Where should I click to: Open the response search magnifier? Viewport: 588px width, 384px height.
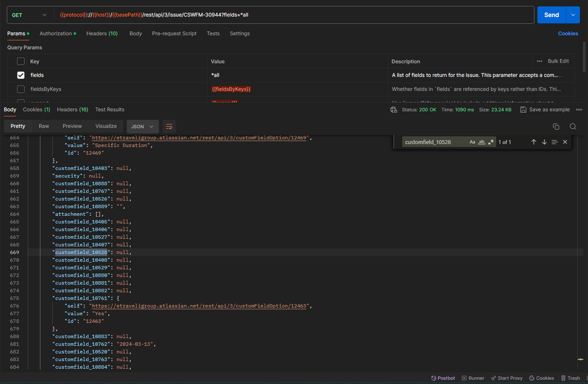pos(573,126)
